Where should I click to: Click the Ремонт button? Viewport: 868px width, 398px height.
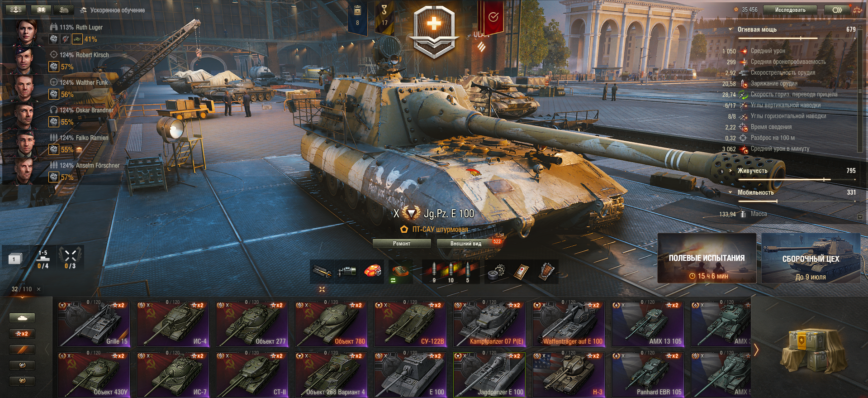pos(402,244)
